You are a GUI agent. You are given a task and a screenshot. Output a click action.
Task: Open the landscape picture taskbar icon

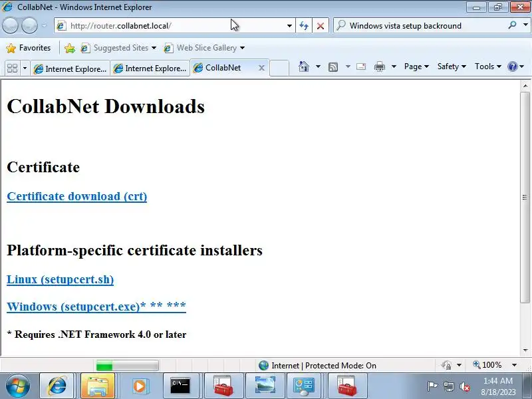coord(265,386)
